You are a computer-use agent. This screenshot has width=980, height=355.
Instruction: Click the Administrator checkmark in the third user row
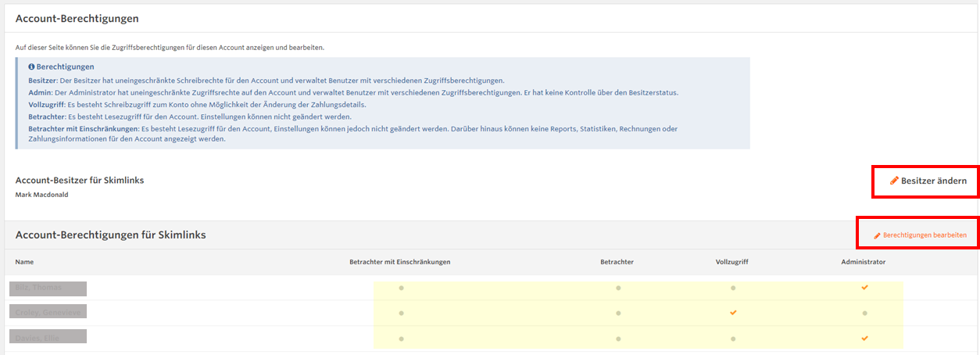click(864, 339)
